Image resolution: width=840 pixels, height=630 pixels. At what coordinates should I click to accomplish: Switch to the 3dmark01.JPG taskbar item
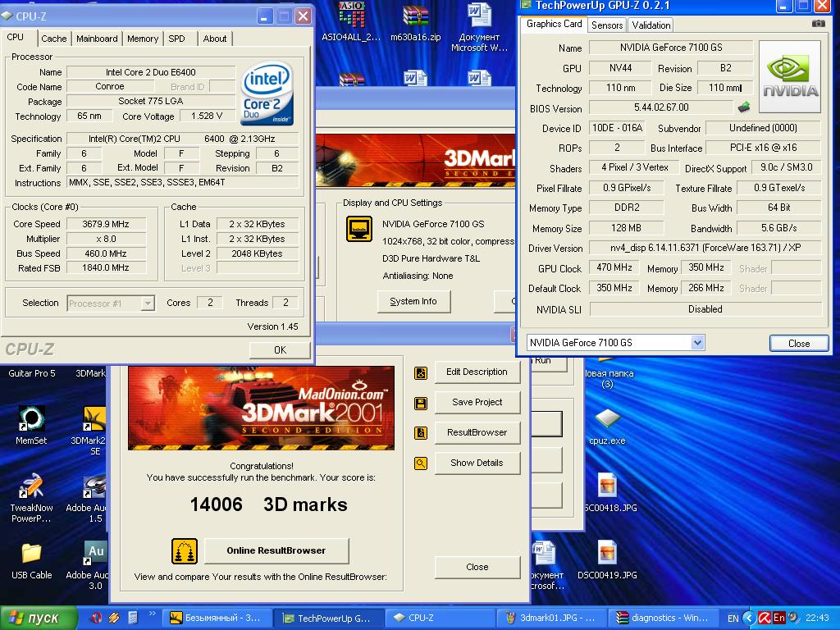click(x=550, y=619)
